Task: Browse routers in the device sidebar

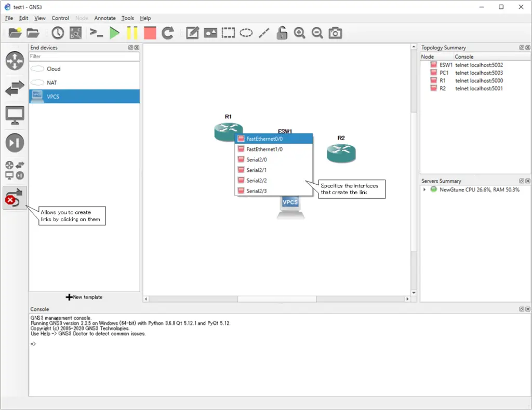Action: 15,61
